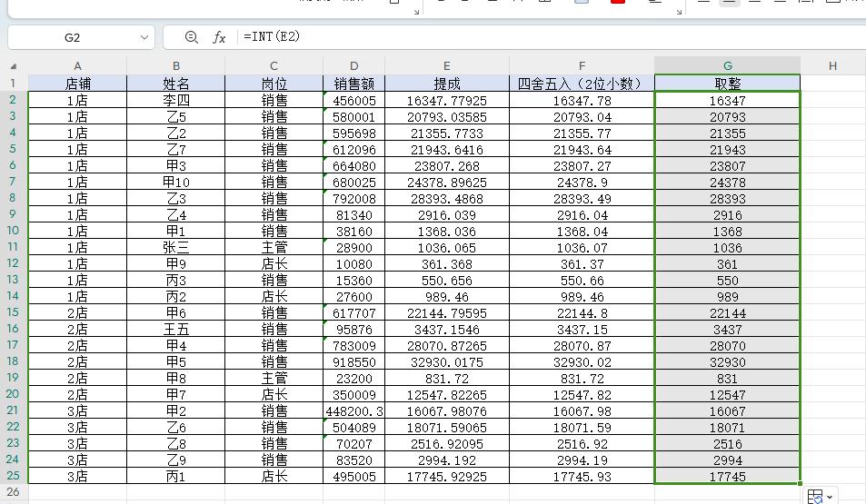Click the 岗位 header cell
866x504 pixels.
(x=274, y=84)
